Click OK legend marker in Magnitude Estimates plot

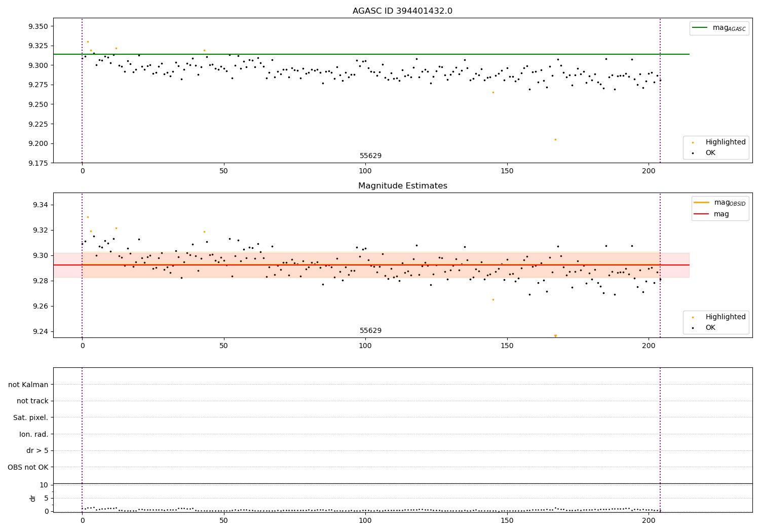pos(693,328)
